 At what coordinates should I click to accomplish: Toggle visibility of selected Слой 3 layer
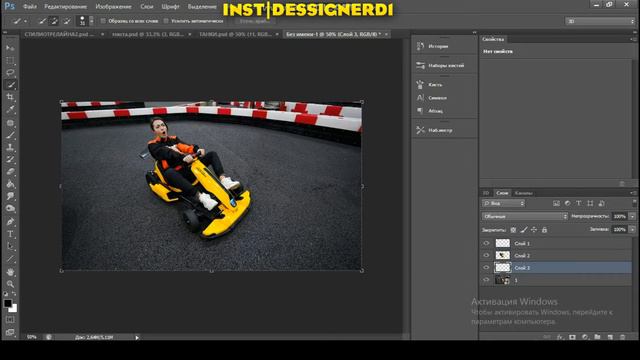[486, 268]
